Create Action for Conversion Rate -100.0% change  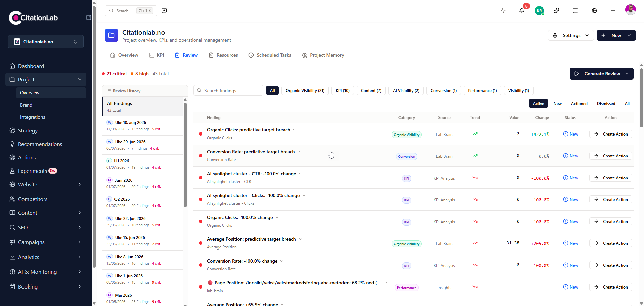(610, 265)
